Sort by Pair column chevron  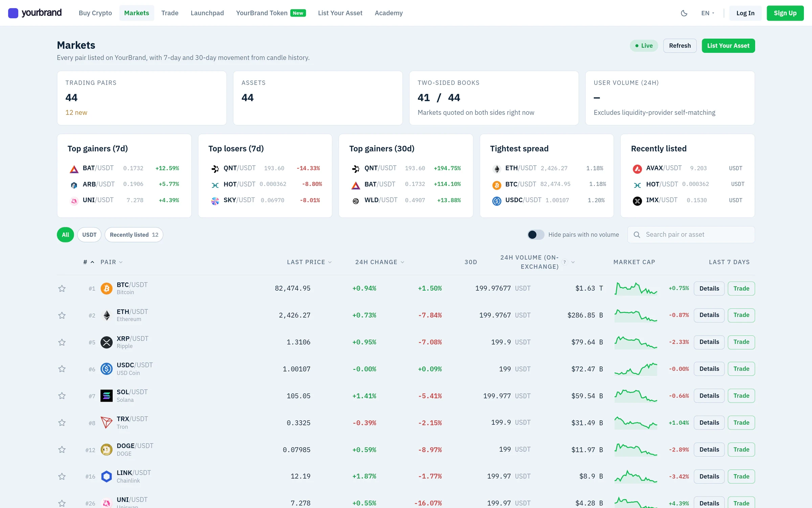[x=121, y=262]
